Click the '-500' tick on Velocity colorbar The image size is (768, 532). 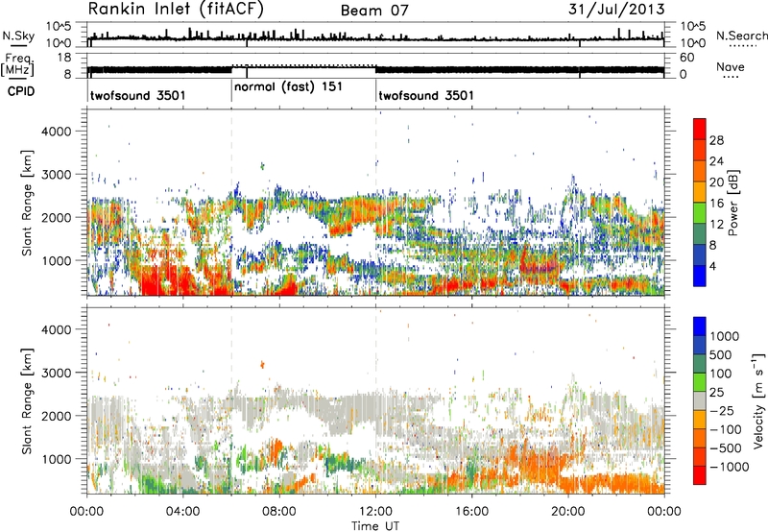725,447
